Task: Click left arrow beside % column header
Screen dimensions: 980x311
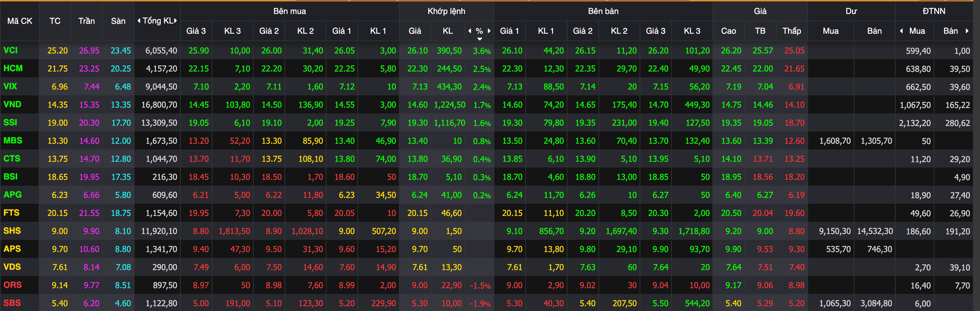Action: pos(470,31)
